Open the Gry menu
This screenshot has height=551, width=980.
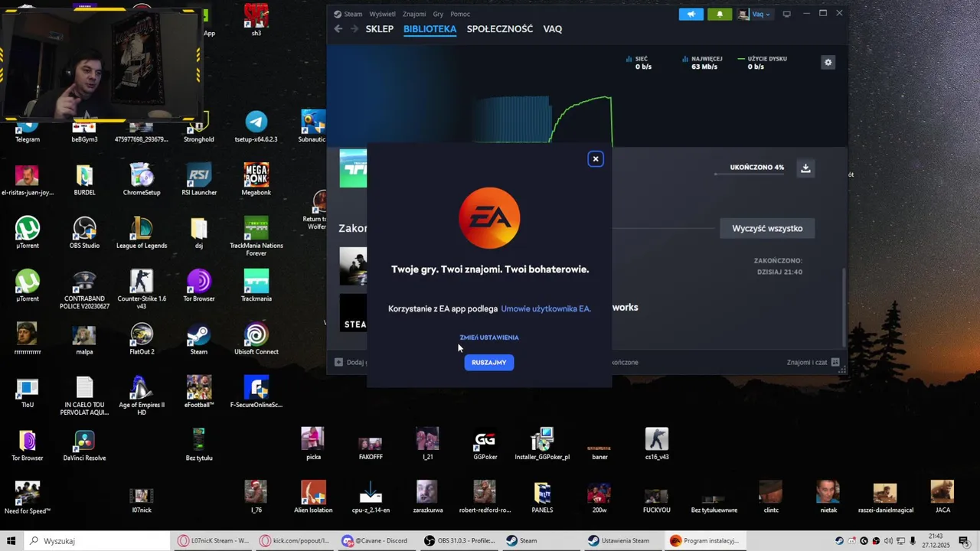[x=438, y=14]
